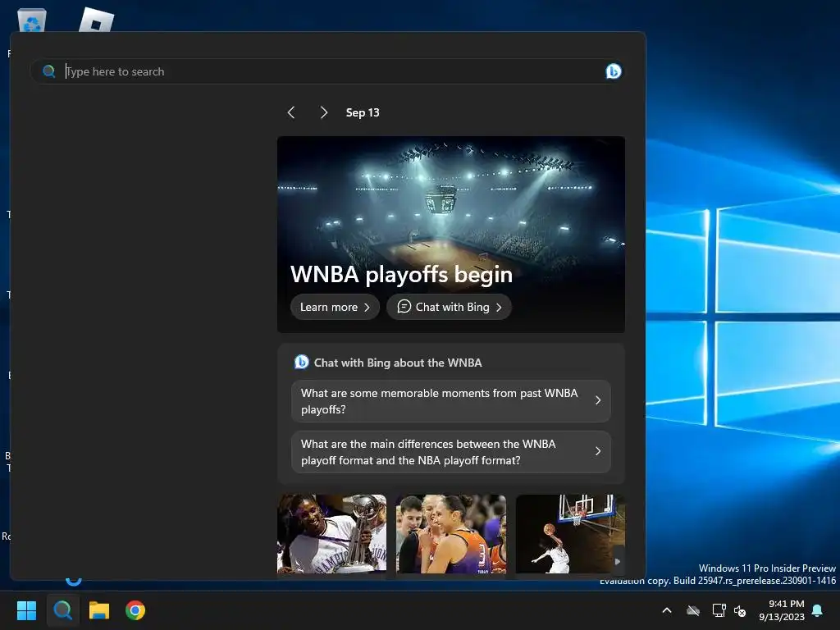
Task: Ask about memorable moments from past WNBA playoffs
Action: point(451,401)
